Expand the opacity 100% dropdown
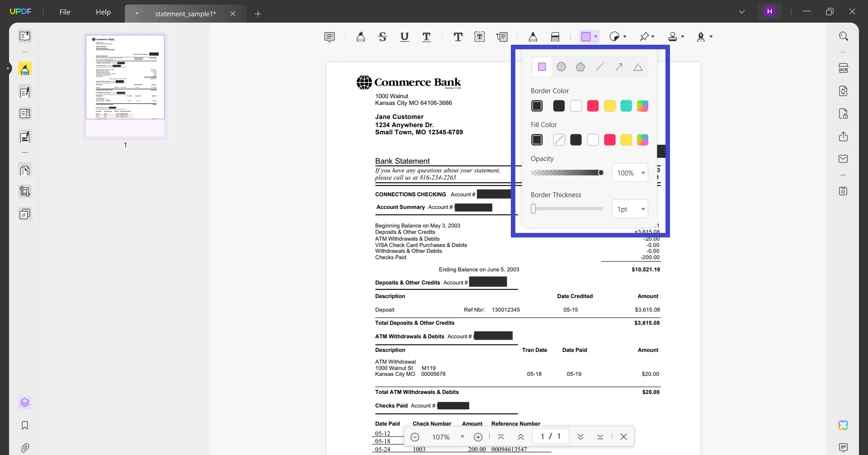Viewport: 868px width, 455px height. pos(630,173)
